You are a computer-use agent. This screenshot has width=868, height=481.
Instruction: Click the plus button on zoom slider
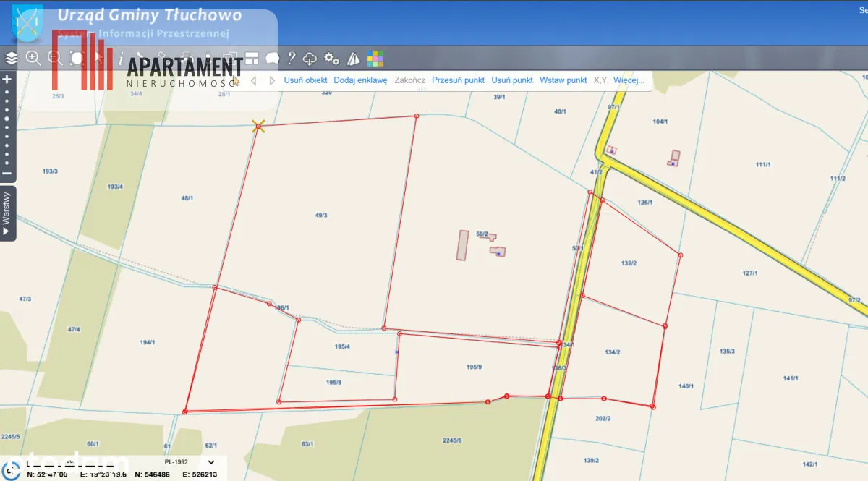click(x=7, y=80)
